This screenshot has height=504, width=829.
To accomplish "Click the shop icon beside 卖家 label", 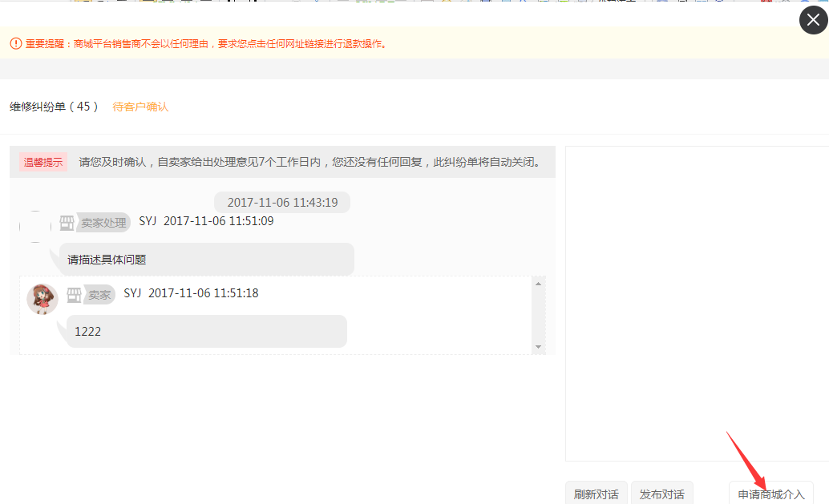I will pos(75,295).
